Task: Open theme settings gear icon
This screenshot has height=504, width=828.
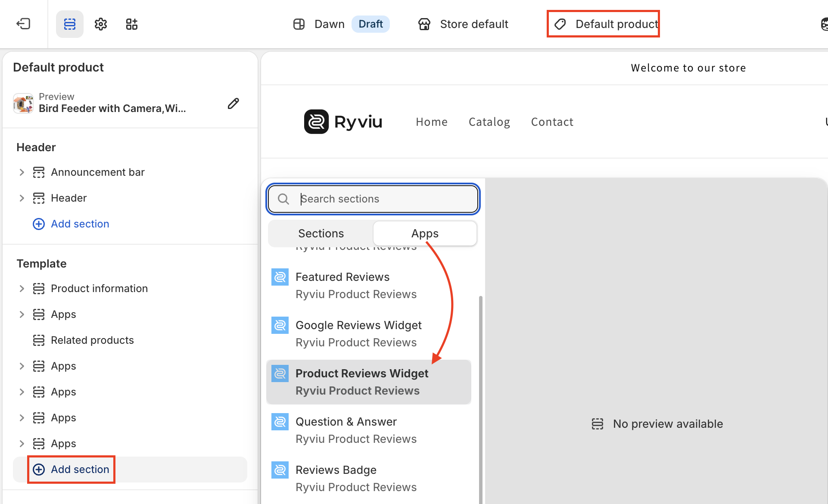Action: (x=101, y=24)
